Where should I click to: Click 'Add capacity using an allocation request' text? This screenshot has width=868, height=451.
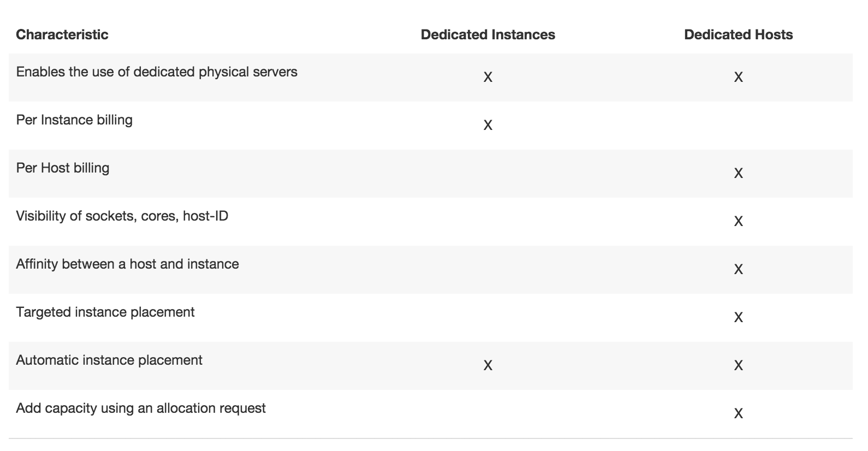(141, 408)
